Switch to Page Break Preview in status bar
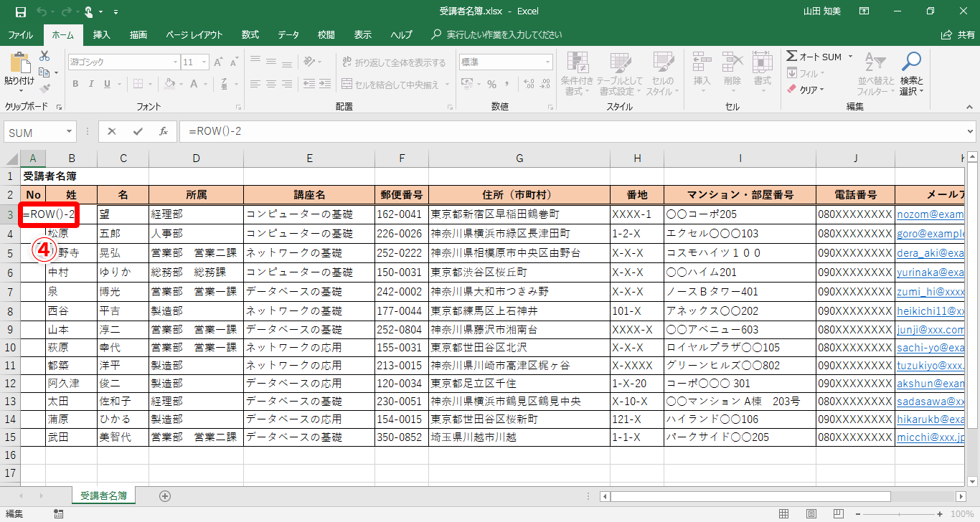 click(x=838, y=514)
